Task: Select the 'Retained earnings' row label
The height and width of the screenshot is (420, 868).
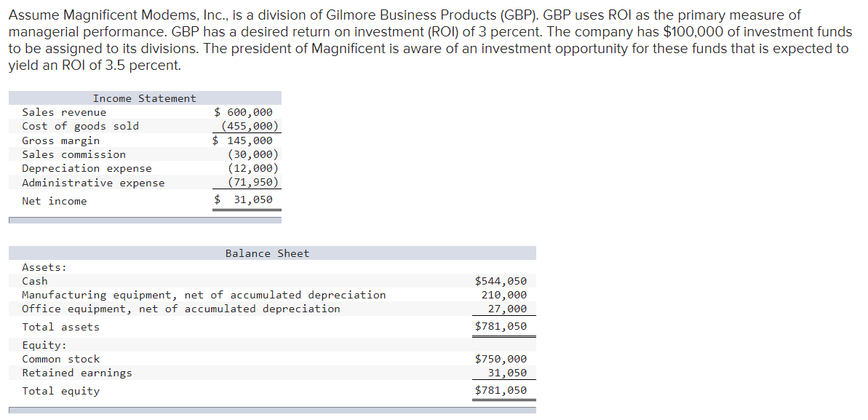Action: click(x=77, y=373)
